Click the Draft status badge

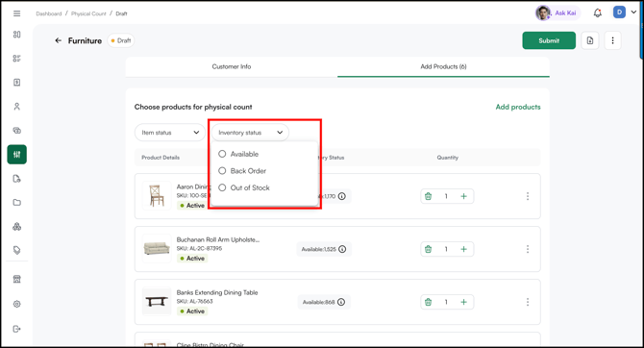[x=121, y=40]
